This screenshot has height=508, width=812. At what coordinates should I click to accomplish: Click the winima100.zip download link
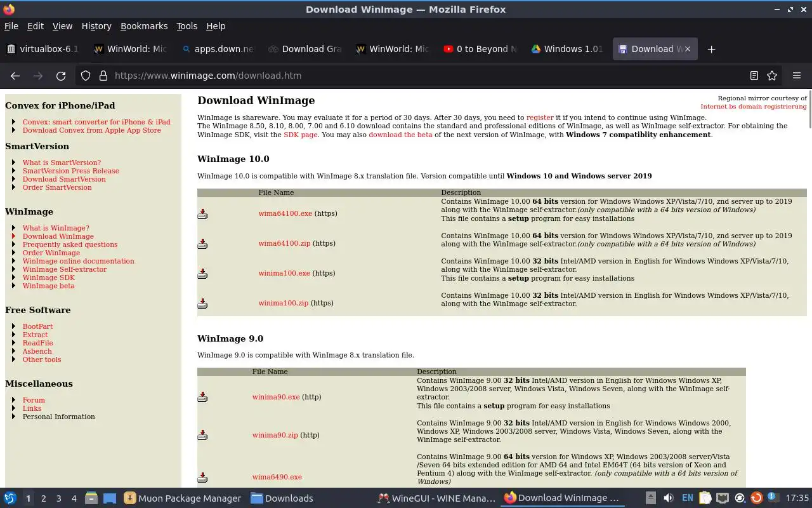(x=284, y=303)
